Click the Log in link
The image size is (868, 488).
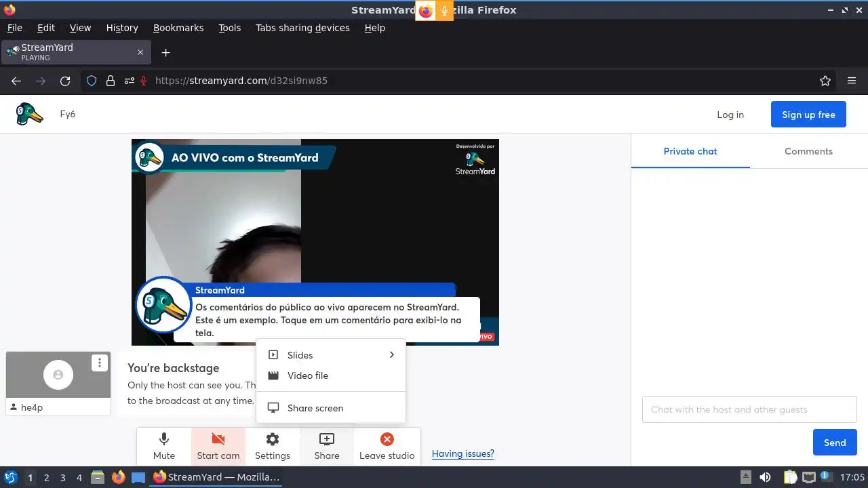730,115
